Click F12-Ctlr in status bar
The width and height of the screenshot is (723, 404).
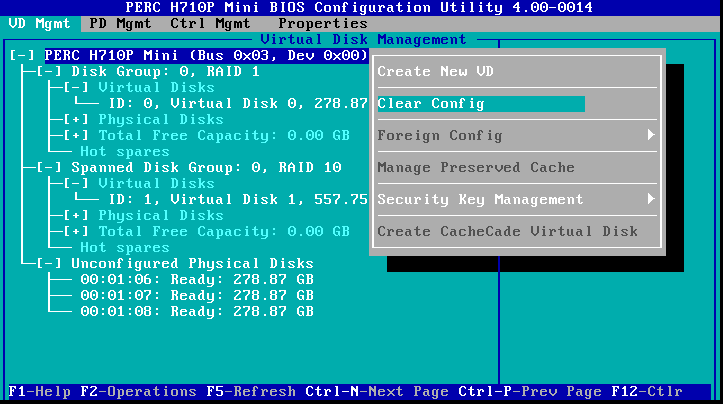646,392
